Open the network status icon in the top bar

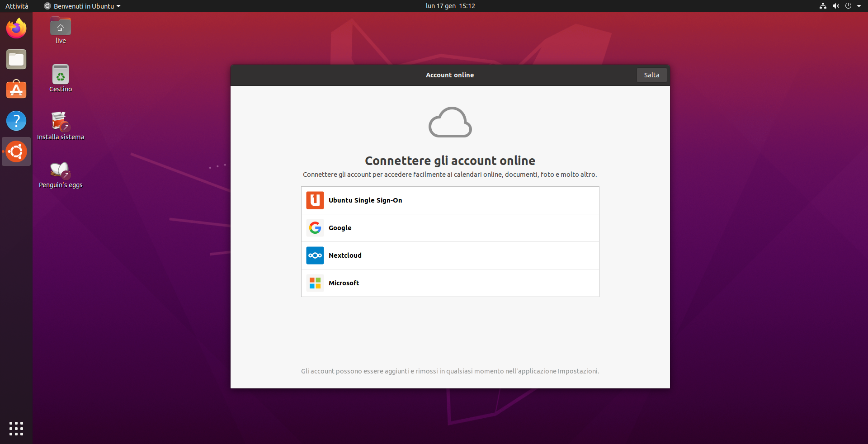pos(823,6)
